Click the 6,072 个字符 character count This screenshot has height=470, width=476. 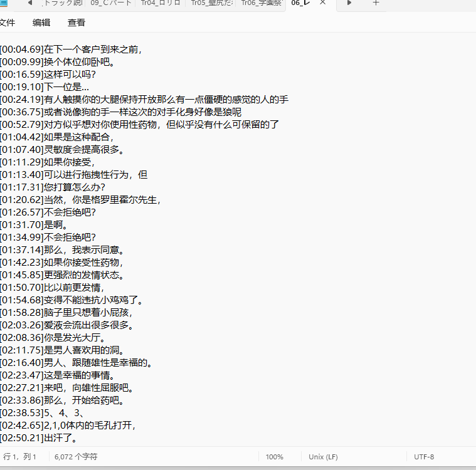pos(76,457)
